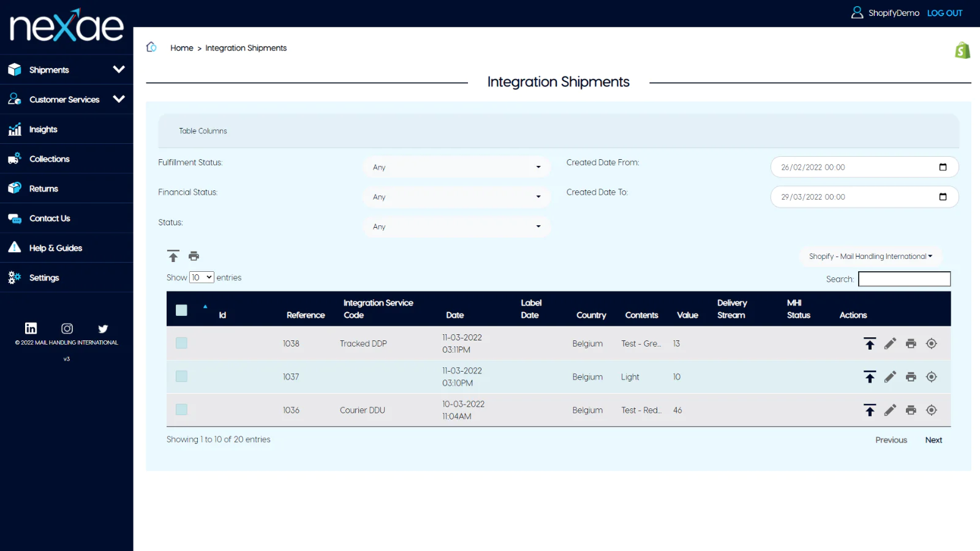
Task: Open the Shopify - Mail Handling International dropdown
Action: click(x=870, y=257)
